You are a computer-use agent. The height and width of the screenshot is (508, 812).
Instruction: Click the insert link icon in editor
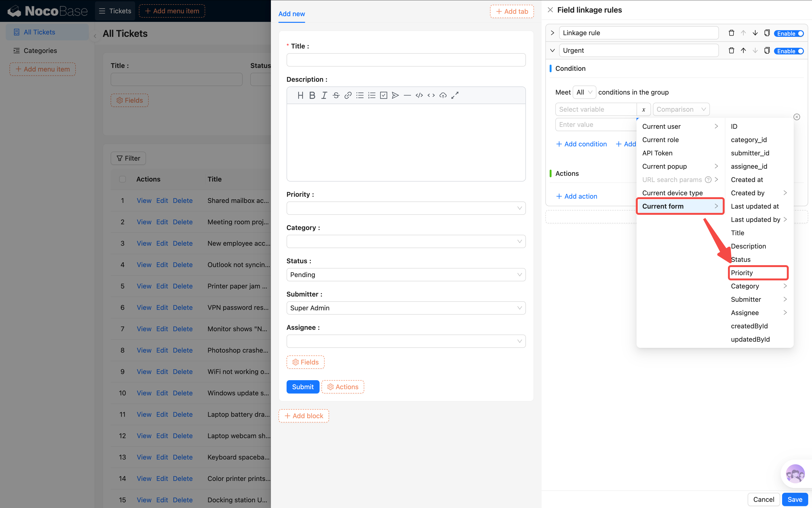coord(348,96)
